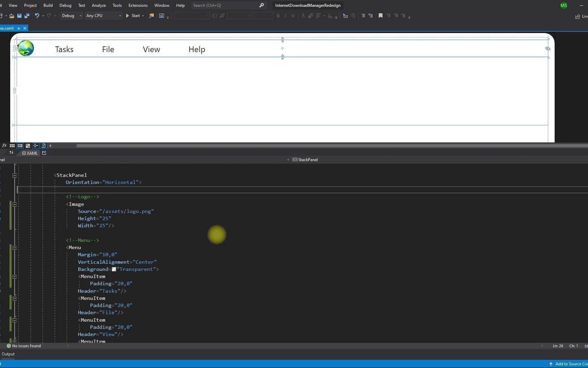Click inside the Search Ctrl+Q box
This screenshot has width=588, height=368.
[x=225, y=5]
